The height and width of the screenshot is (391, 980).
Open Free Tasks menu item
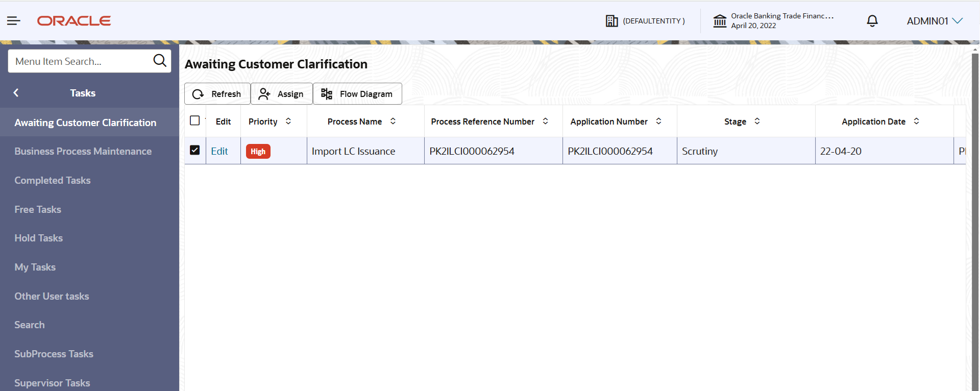(38, 209)
